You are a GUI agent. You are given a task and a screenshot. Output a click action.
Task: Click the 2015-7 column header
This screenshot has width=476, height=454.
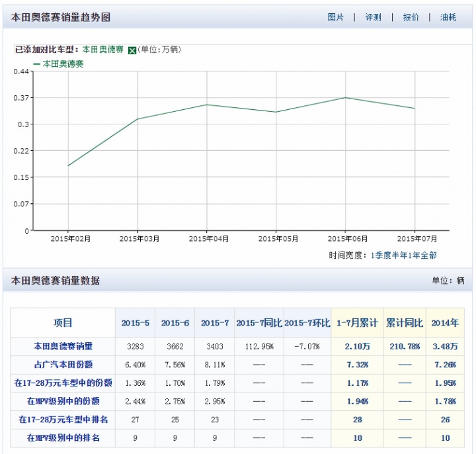215,323
